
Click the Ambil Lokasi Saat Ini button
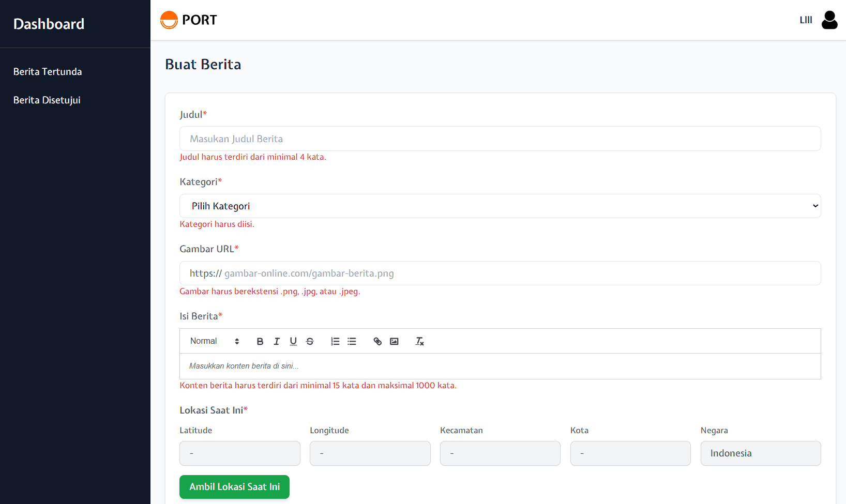coord(234,487)
